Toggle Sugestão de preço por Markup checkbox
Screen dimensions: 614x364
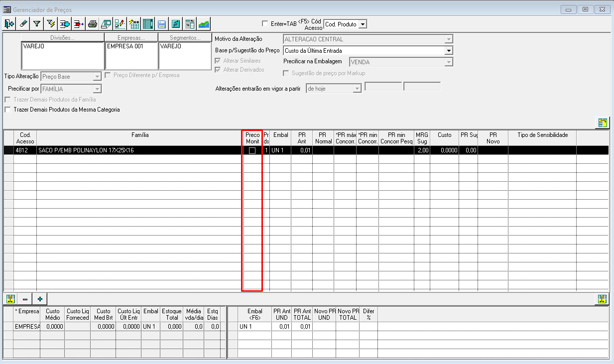(x=286, y=73)
